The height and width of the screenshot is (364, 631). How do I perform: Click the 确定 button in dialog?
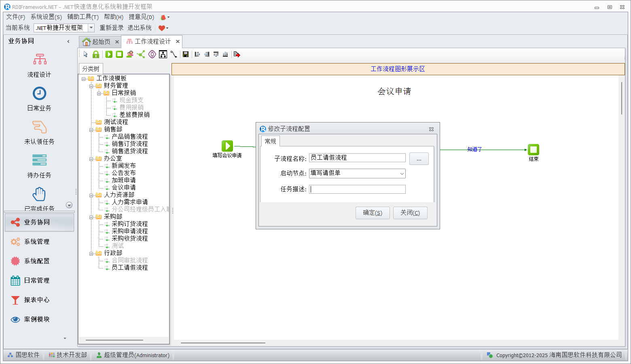(372, 213)
